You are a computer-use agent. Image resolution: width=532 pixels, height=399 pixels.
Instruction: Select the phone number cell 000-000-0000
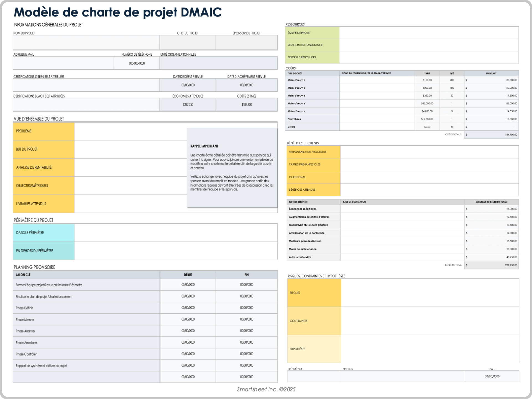(137, 63)
